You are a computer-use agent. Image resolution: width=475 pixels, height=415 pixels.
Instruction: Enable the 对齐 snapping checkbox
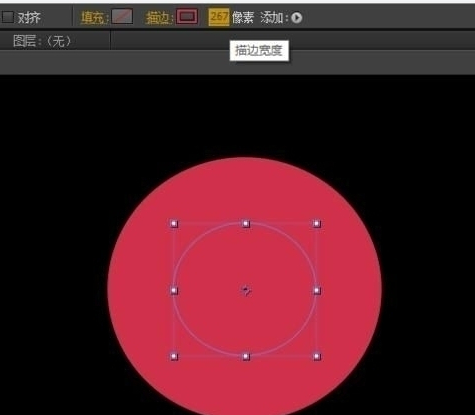[7, 17]
